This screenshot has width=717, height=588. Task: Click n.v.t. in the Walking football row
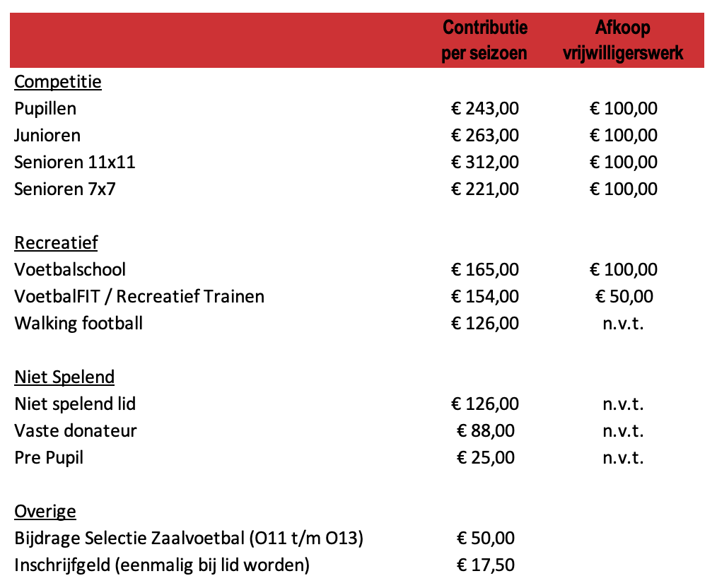[623, 324]
